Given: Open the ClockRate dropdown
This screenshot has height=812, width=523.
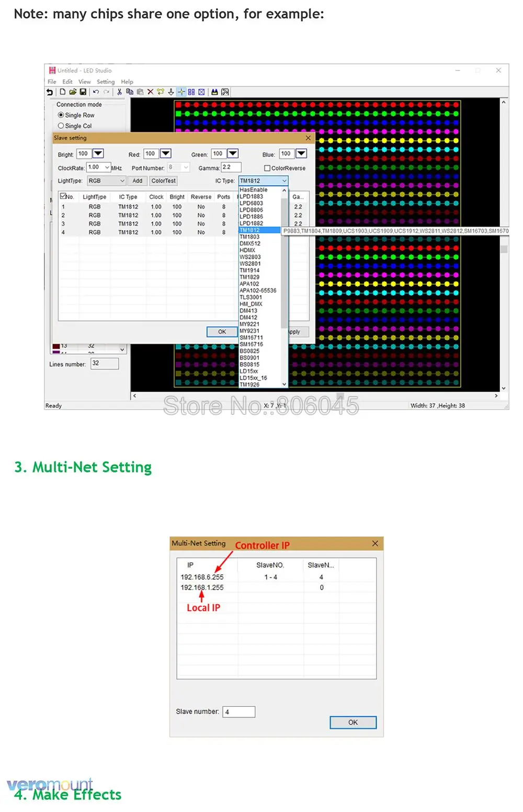Looking at the screenshot, I should (107, 167).
